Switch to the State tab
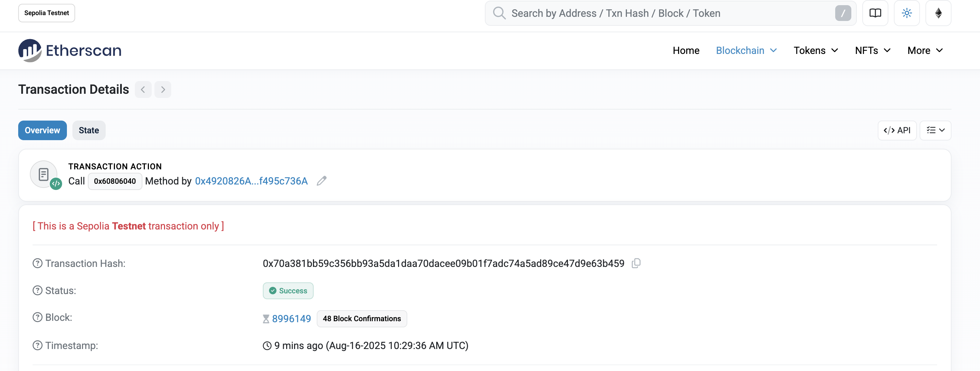This screenshot has height=371, width=980. pos(89,130)
